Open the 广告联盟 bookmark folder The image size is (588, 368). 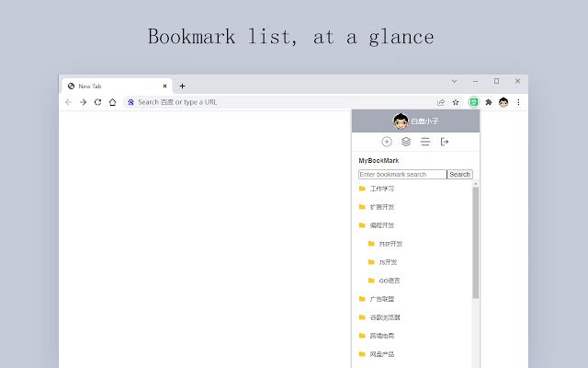point(382,299)
